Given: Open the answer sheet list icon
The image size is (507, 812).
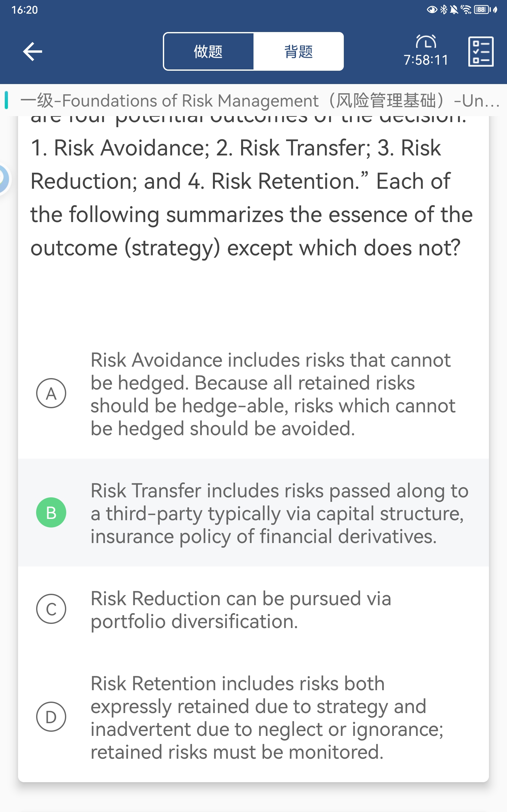Looking at the screenshot, I should 480,52.
